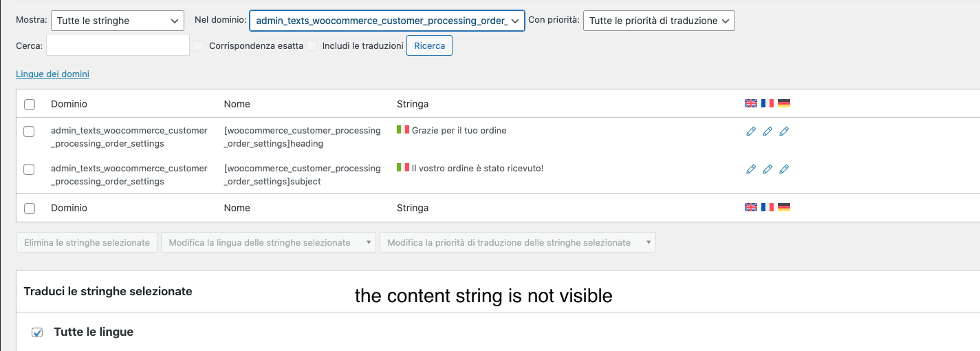Image resolution: width=980 pixels, height=351 pixels.
Task: Select the heading string row checkbox
Action: point(30,131)
